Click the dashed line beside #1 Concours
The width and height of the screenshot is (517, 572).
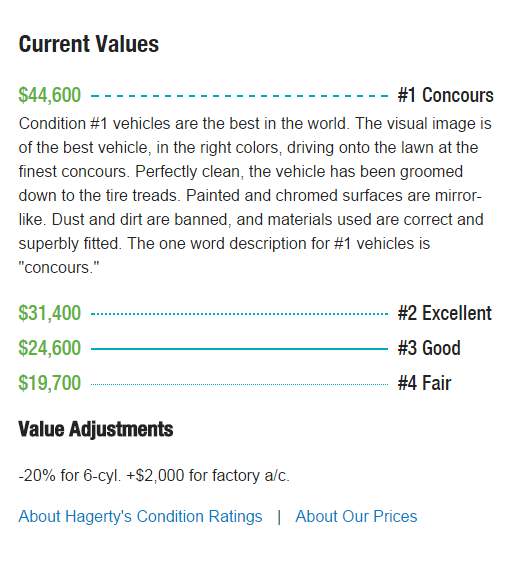point(239,96)
